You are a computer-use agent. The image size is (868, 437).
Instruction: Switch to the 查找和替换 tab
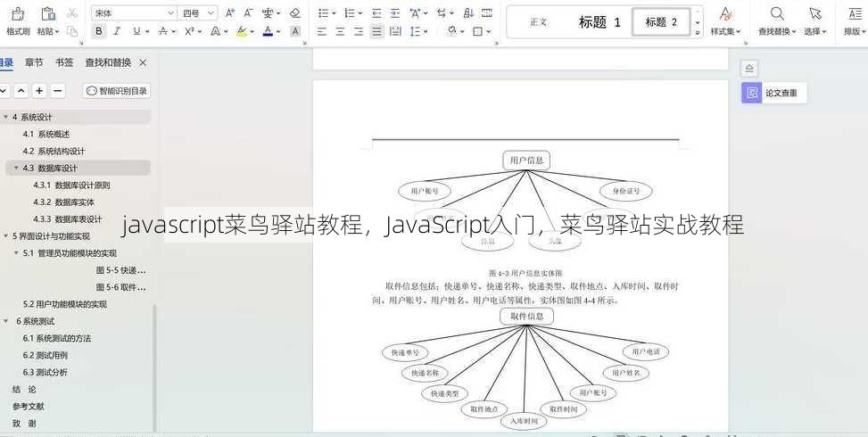point(108,62)
